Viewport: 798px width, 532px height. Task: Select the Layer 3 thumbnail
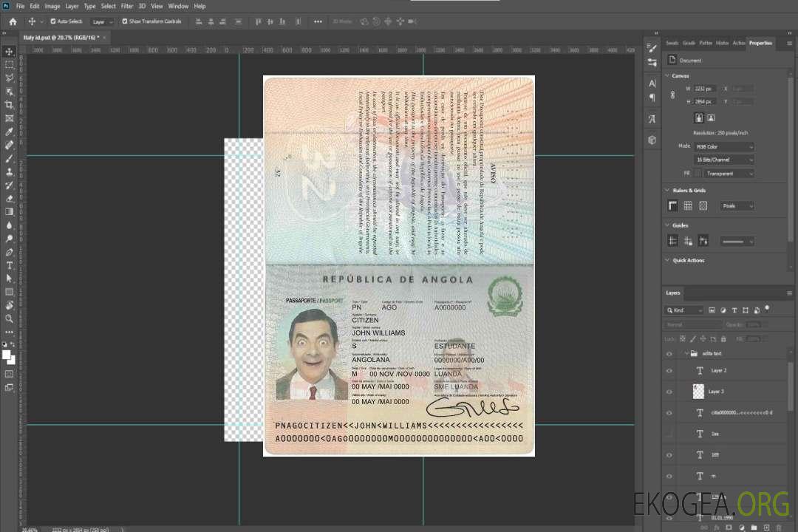point(698,392)
